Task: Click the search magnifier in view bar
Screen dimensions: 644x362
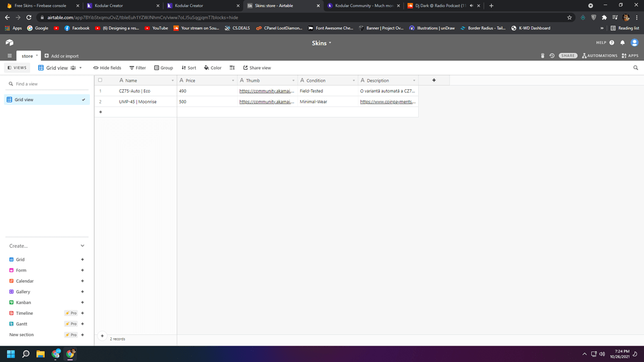Action: [x=636, y=68]
